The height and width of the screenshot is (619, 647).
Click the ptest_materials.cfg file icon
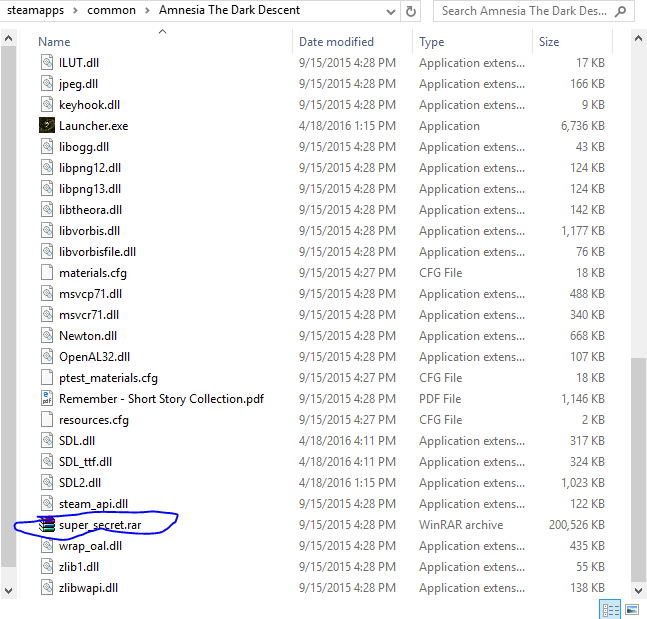pyautogui.click(x=47, y=378)
